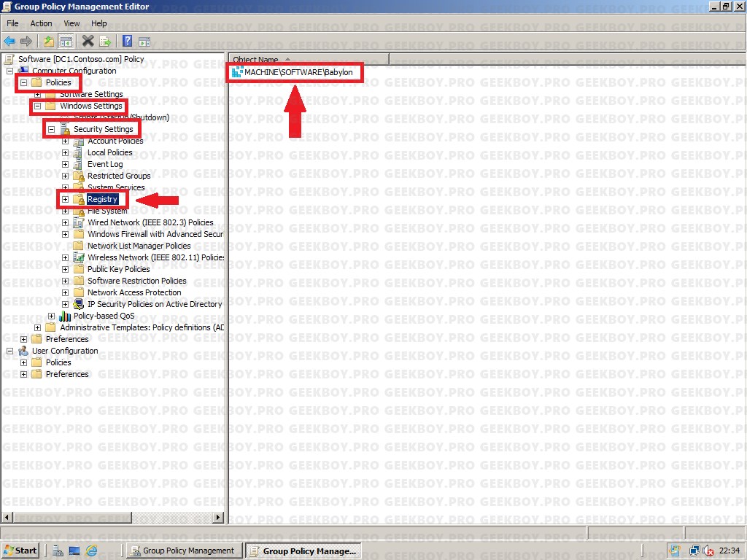
Task: Click tree pane scrollbar right arrow
Action: [218, 517]
